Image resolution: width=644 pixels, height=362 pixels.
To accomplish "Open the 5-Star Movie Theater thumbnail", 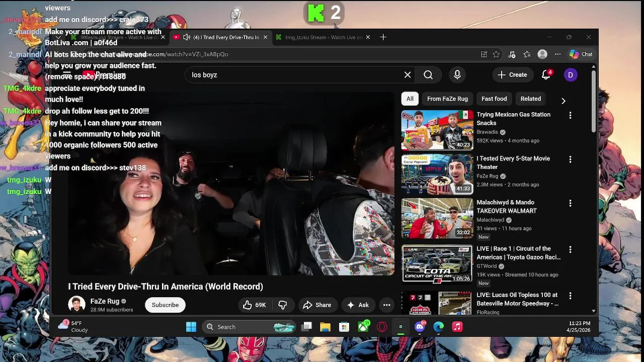I will pyautogui.click(x=437, y=174).
